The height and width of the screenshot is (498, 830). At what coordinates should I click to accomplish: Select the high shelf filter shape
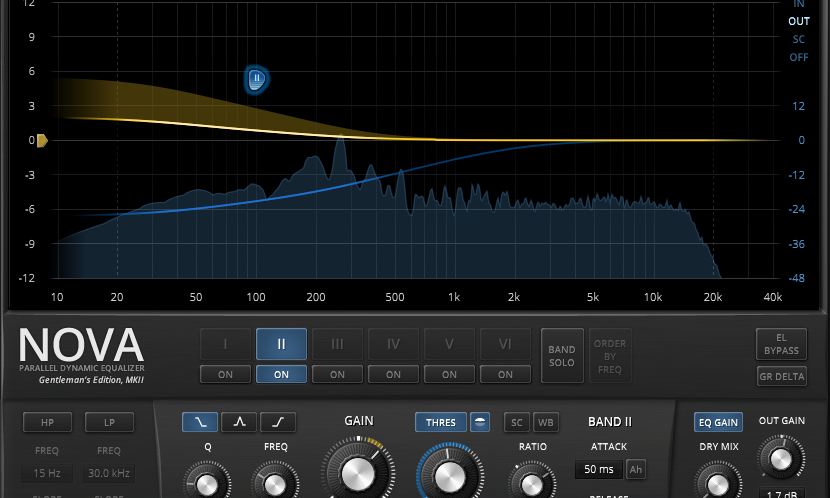click(278, 422)
